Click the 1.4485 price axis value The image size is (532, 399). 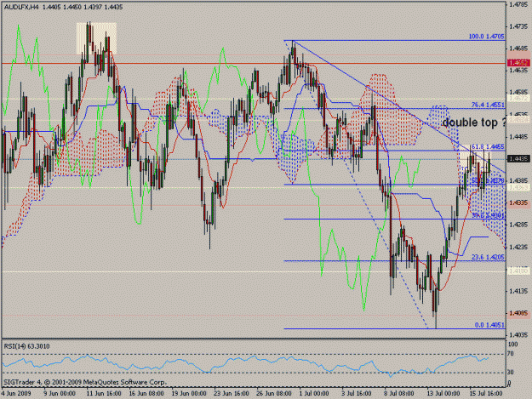[x=518, y=137]
